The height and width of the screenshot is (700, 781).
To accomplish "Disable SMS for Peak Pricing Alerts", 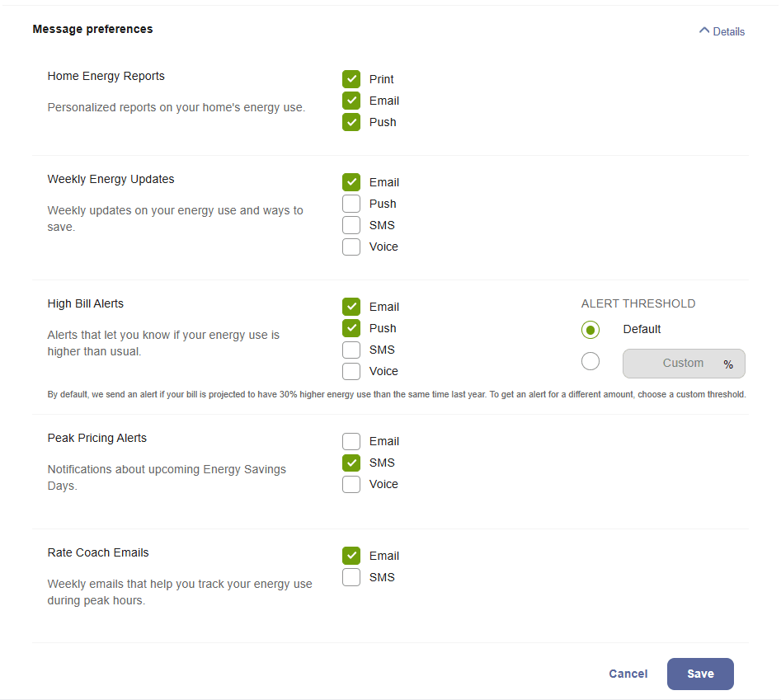I will (x=351, y=463).
